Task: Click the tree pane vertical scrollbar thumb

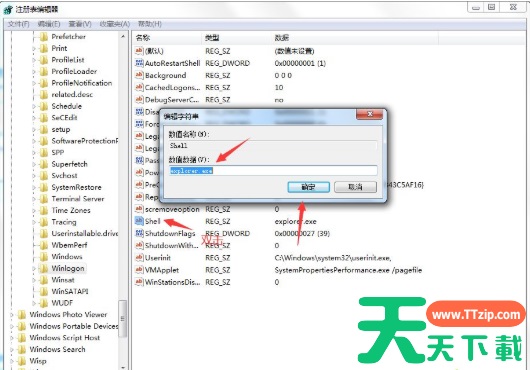Action: pyautogui.click(x=122, y=319)
